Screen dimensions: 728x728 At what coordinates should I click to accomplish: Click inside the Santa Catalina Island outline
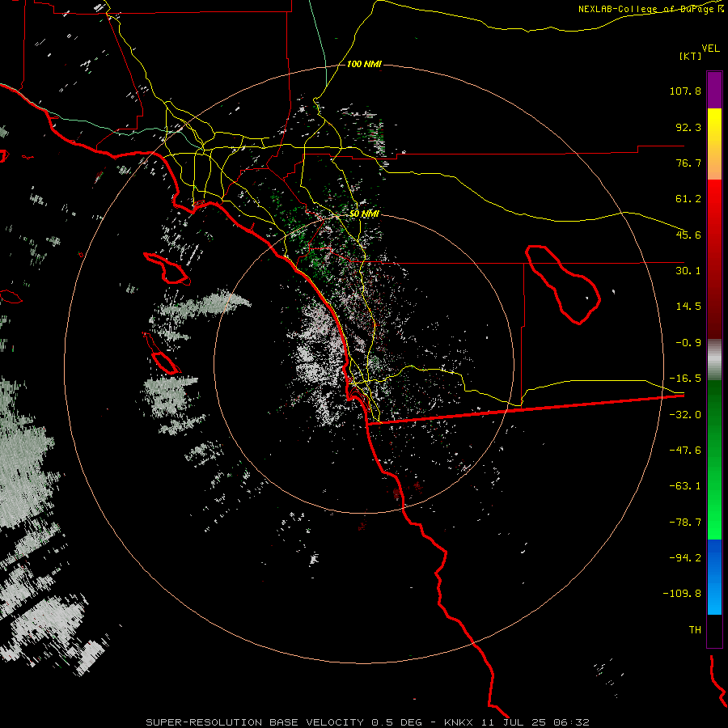[x=173, y=270]
